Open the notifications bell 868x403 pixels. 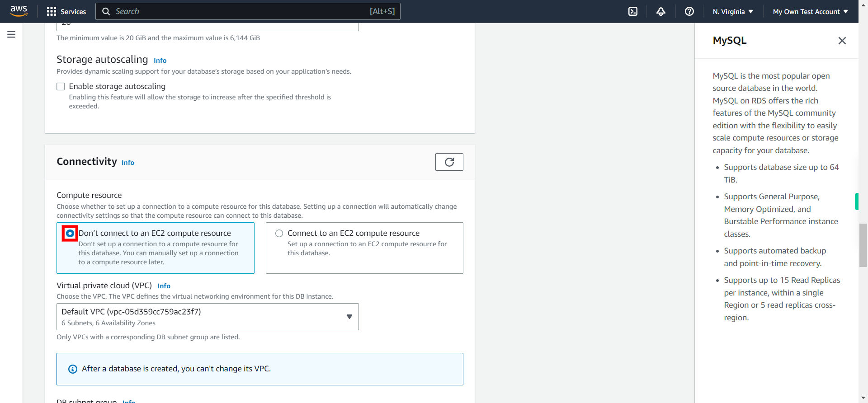[661, 11]
